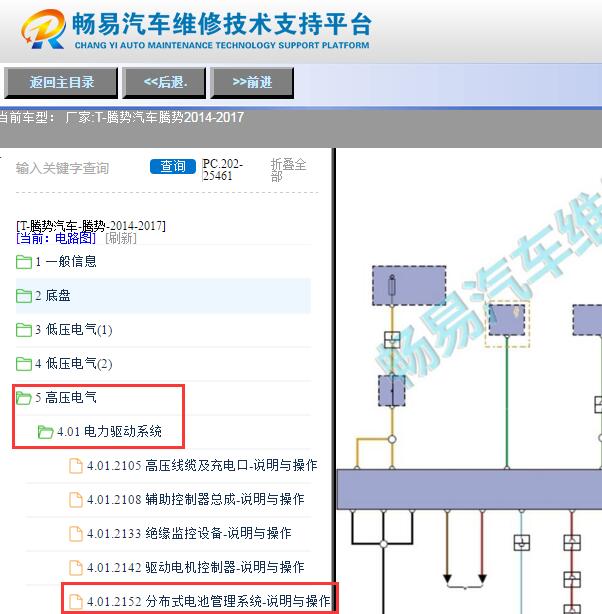Open 4.01.2105 高压线缆及充电口-说明与操作
The width and height of the screenshot is (602, 614).
pos(202,466)
